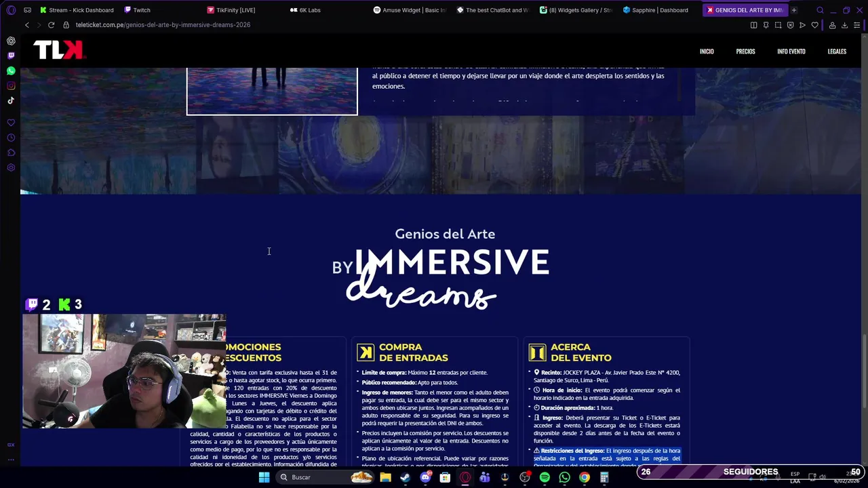Open the Windows Start menu
Viewport: 868px width, 488px height.
(x=264, y=477)
